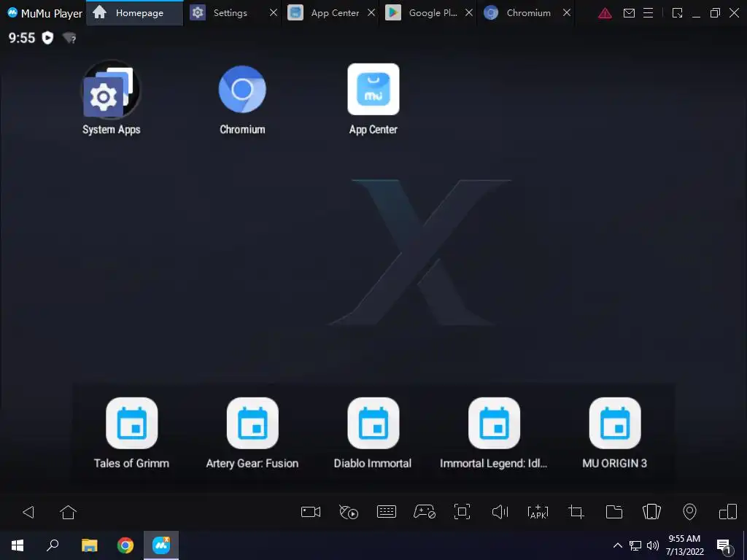Switch to the Homepage tab

click(x=135, y=13)
